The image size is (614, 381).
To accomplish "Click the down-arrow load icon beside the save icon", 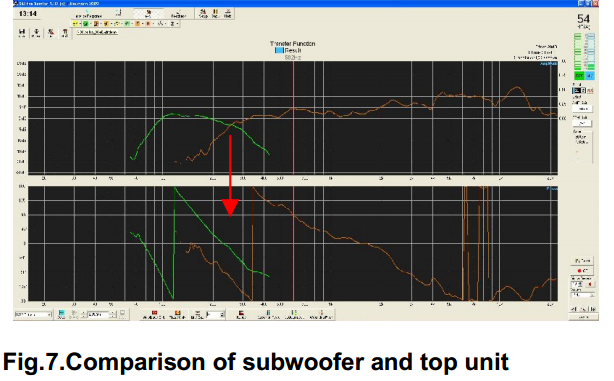I will click(36, 33).
